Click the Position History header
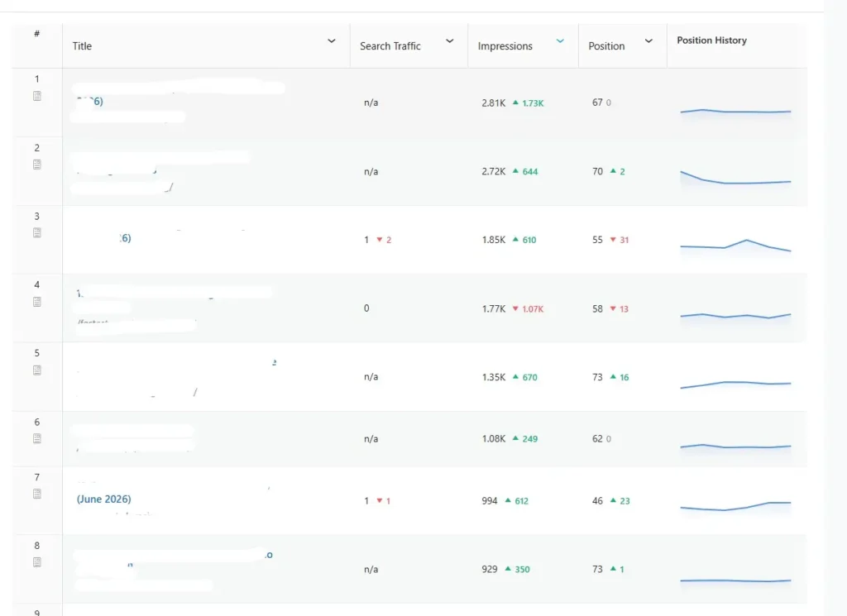The width and height of the screenshot is (847, 616). (711, 41)
